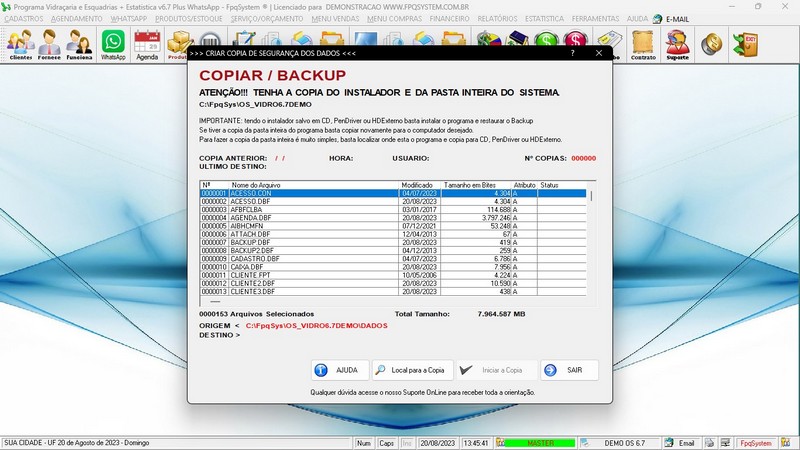Open the Clientes toolbar icon
Viewport: 800px width, 450px height.
point(20,44)
